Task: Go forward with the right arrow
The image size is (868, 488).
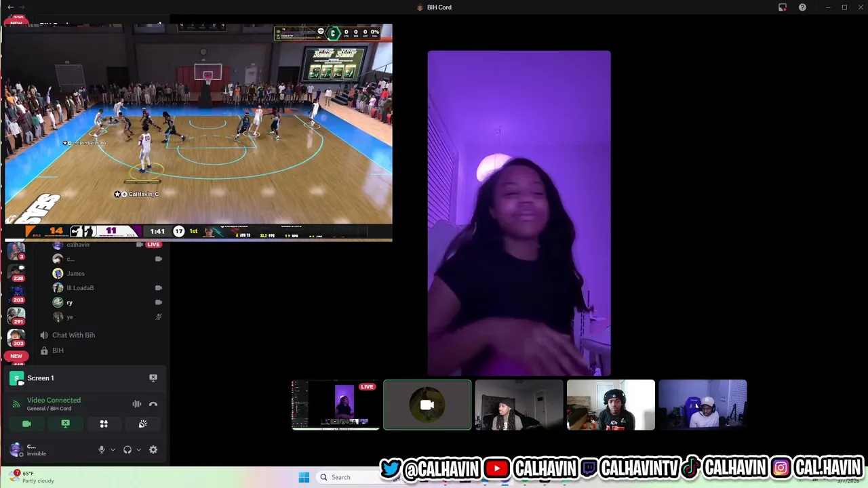Action: [x=21, y=7]
